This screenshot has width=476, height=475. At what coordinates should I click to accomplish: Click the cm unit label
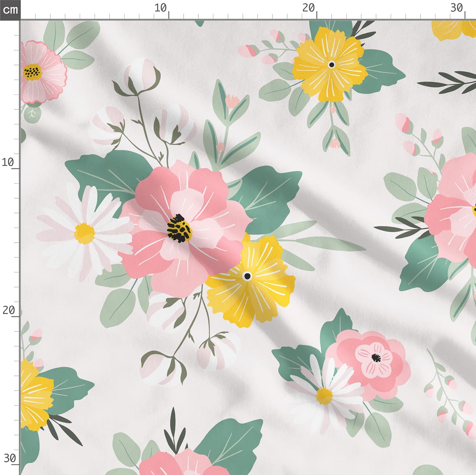coord(10,10)
